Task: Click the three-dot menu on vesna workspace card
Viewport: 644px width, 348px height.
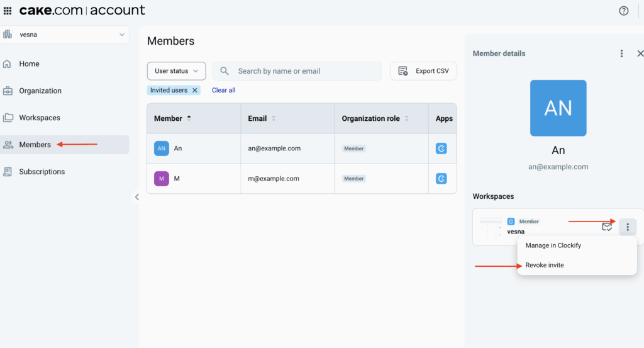Action: click(x=627, y=227)
